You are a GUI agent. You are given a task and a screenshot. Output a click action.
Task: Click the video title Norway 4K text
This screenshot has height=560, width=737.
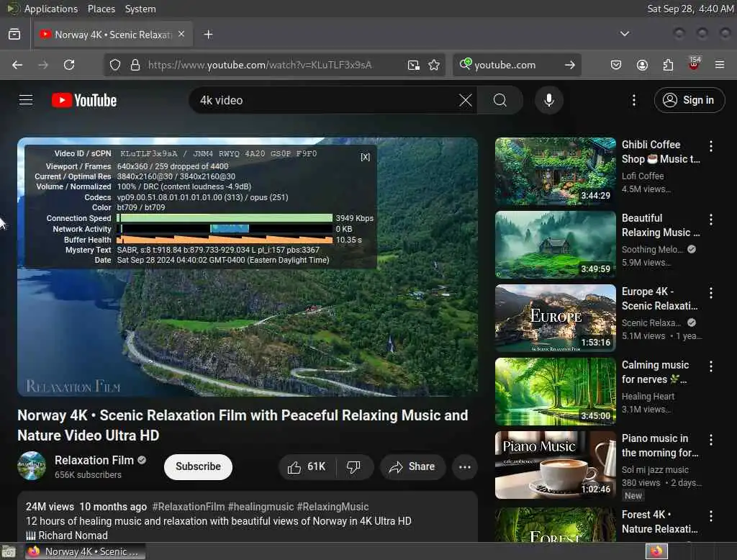tap(243, 425)
